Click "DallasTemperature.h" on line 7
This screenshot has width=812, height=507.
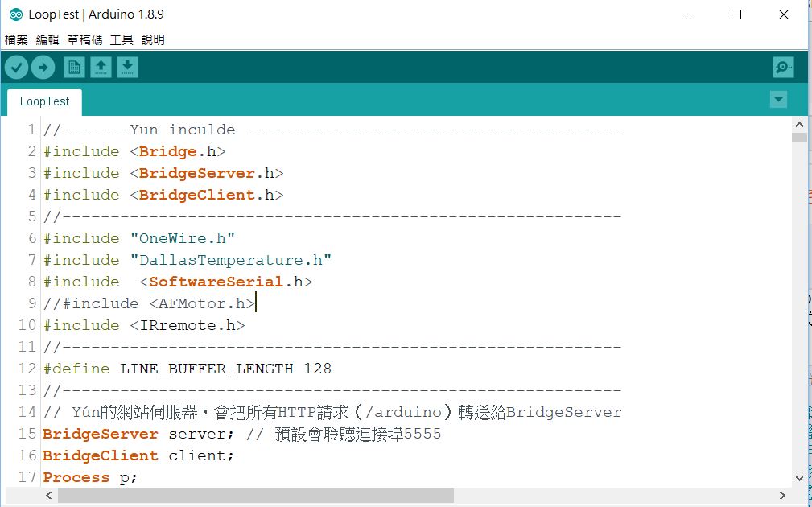[231, 261]
